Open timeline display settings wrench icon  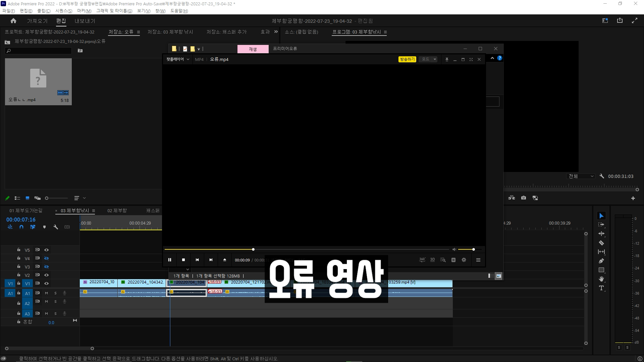tap(56, 227)
